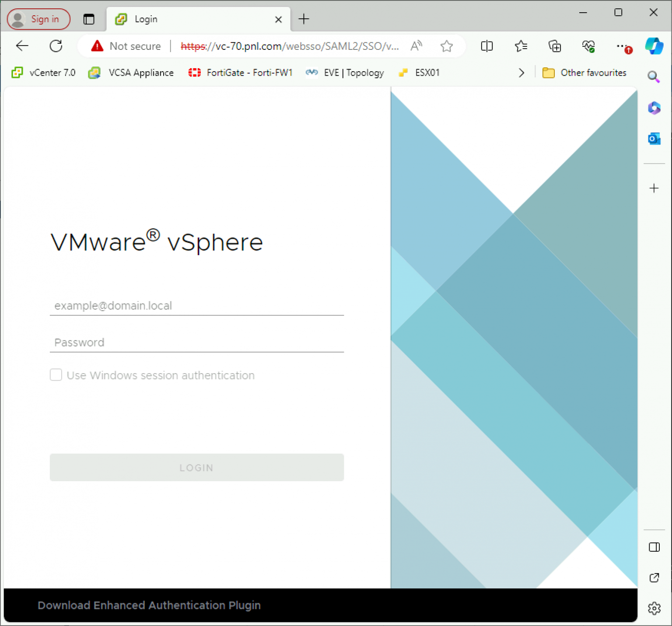Add page to favourites with star icon
The width and height of the screenshot is (672, 626).
coord(446,46)
